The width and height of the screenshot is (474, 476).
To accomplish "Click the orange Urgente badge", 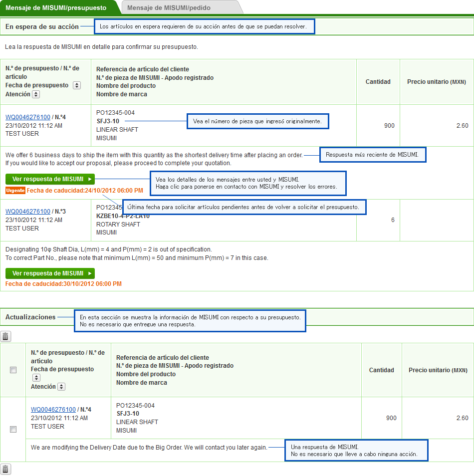I will [x=15, y=190].
